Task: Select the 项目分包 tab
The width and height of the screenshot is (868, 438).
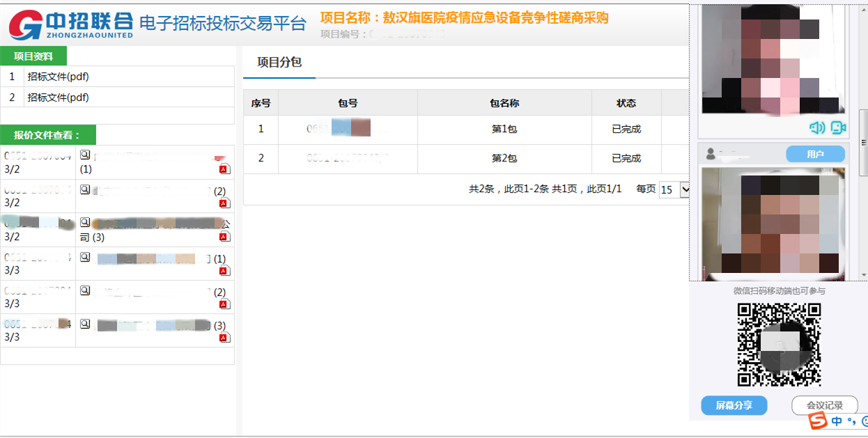Action: (x=279, y=62)
